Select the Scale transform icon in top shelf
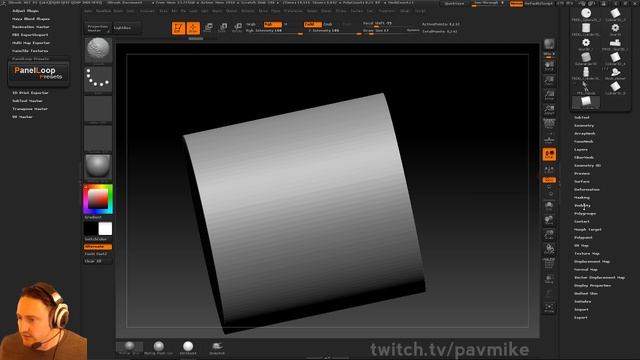Screen dimensions: 640x360 click(223, 28)
